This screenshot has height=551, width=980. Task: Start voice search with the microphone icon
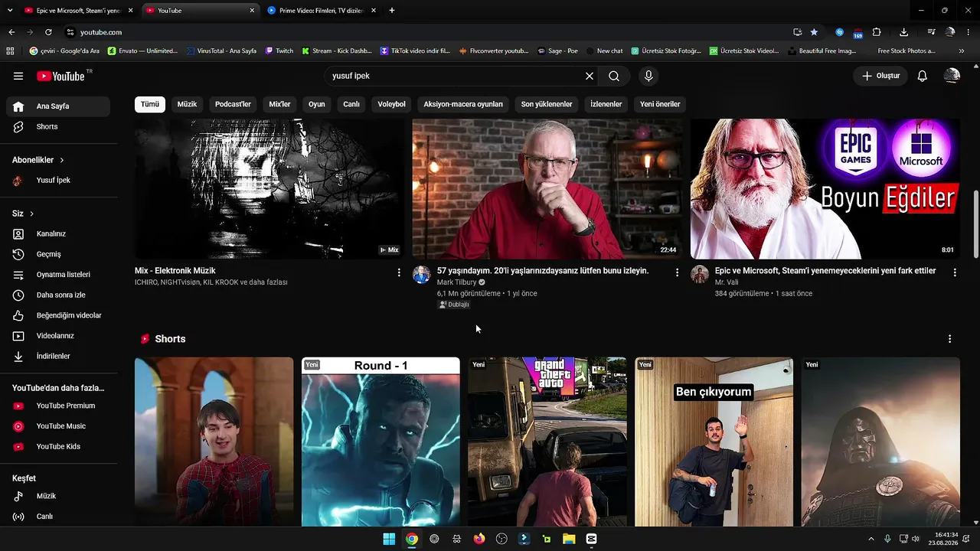pos(648,76)
